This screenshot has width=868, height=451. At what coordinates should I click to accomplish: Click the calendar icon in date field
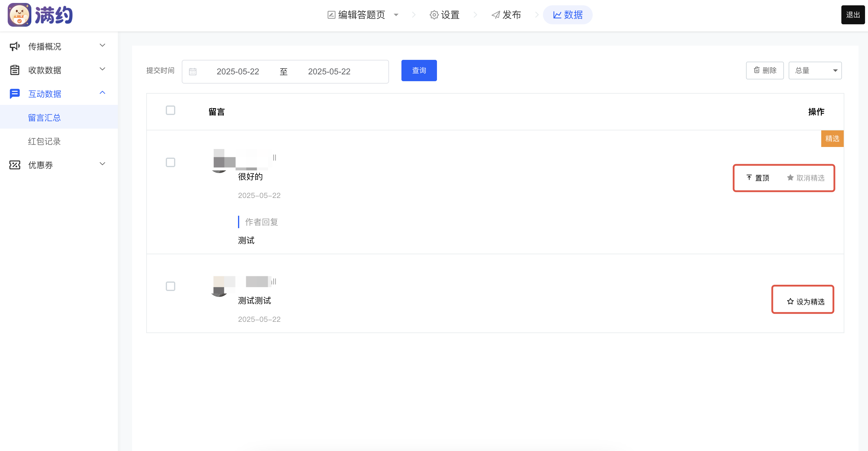point(193,71)
